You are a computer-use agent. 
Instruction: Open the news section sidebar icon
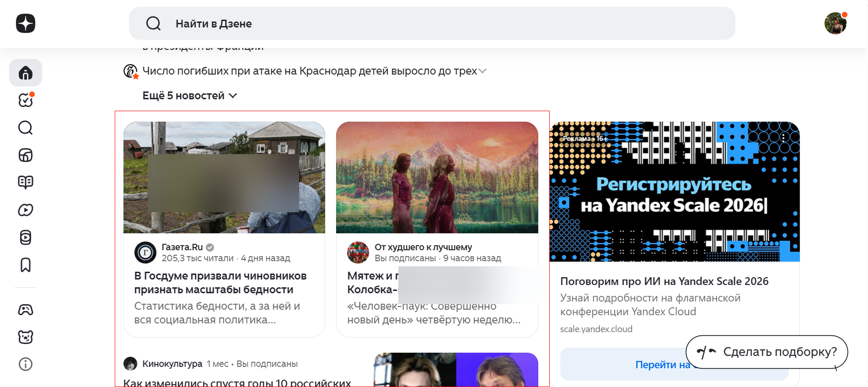26,155
